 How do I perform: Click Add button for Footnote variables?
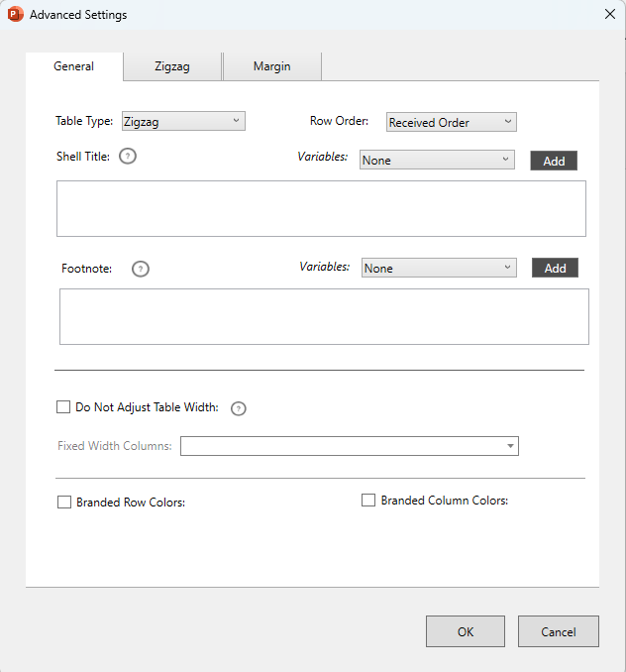555,268
